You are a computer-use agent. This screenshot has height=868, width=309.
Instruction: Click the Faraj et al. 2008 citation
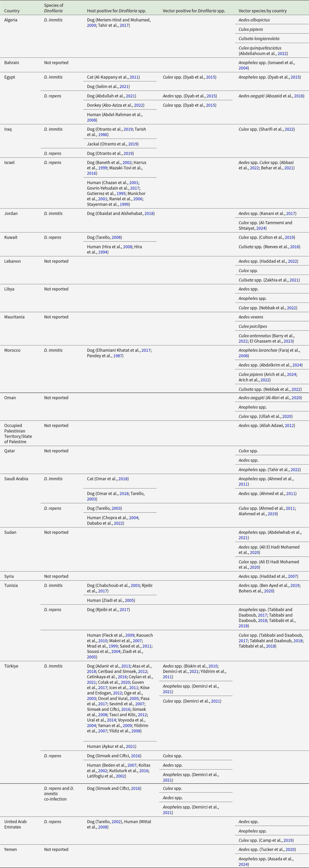[243, 355]
